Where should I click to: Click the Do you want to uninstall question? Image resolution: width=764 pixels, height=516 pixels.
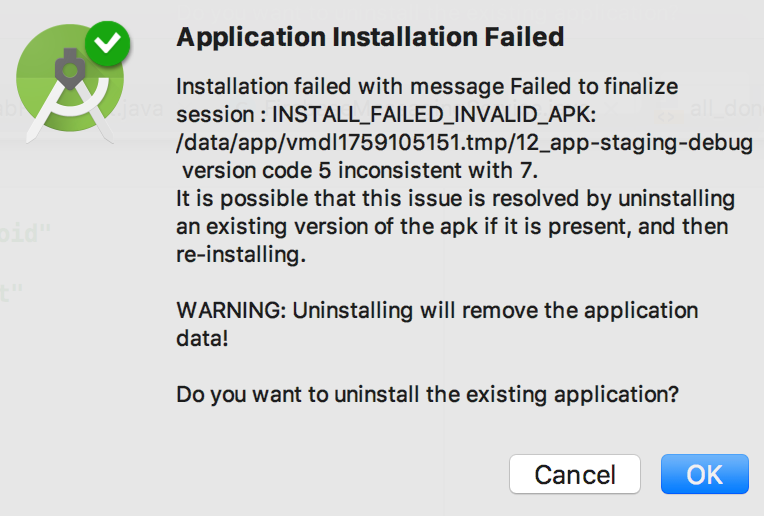pos(427,394)
